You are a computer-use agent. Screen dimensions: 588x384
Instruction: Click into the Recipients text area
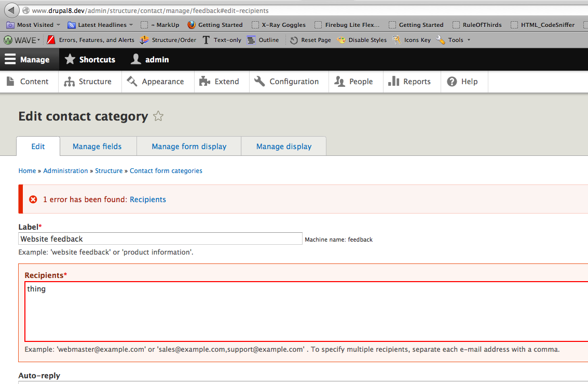pyautogui.click(x=306, y=312)
